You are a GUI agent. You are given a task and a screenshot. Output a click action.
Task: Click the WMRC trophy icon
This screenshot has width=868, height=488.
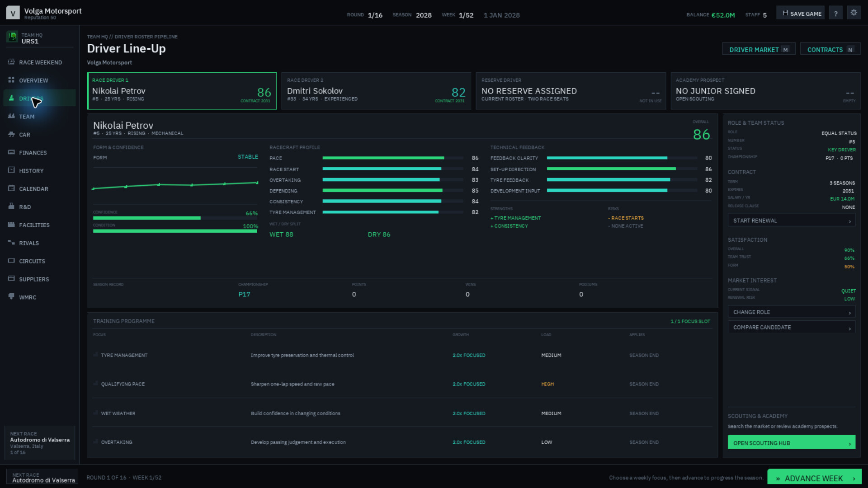coord(11,297)
